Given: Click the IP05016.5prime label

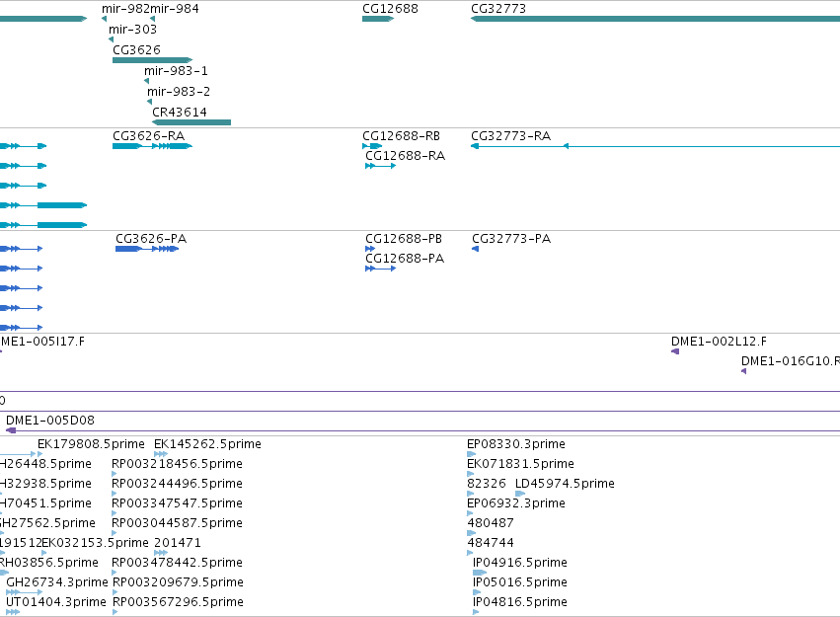Looking at the screenshot, I should [519, 582].
